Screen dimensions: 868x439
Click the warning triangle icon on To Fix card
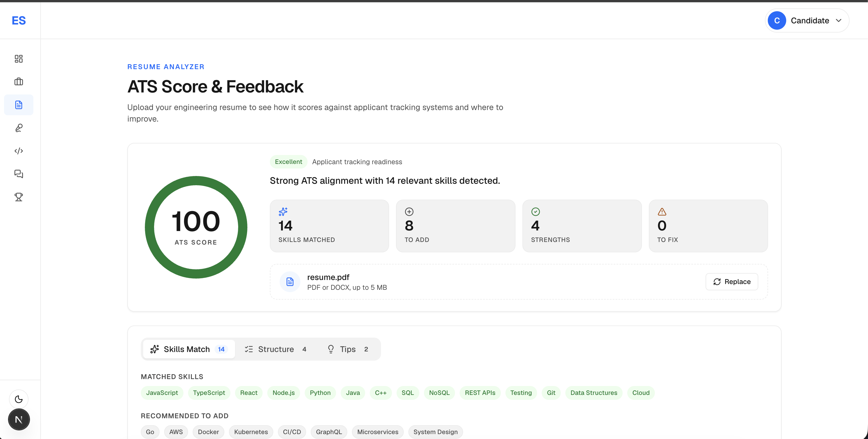click(662, 212)
